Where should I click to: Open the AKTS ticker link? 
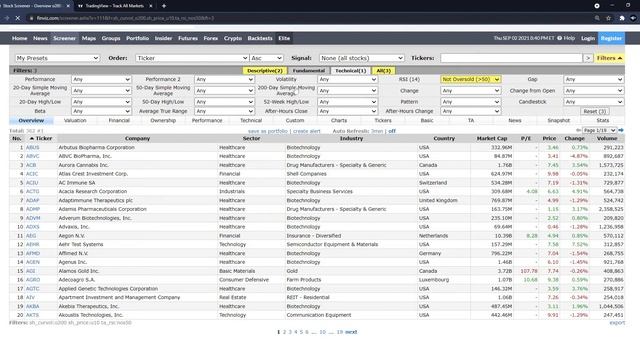coord(32,315)
